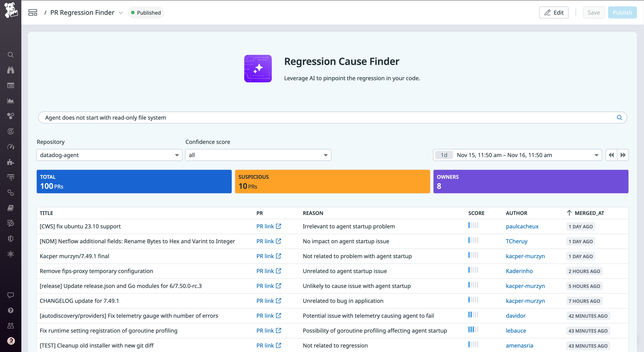Open the Logs filter icon in sidebar
Viewport: 644px width, 352px height.
click(11, 177)
